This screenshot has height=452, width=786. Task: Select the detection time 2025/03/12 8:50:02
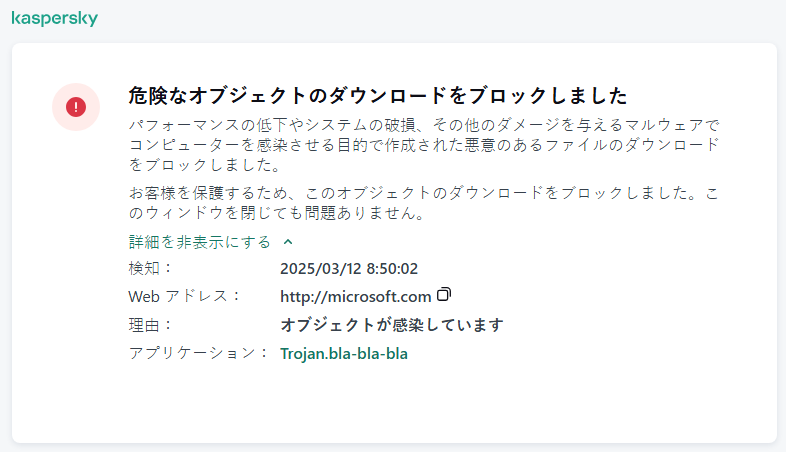(x=349, y=268)
